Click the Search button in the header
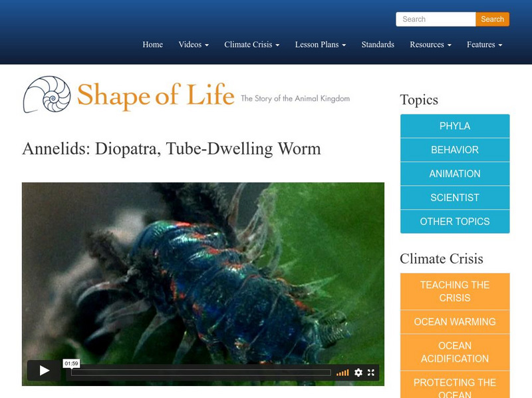This screenshot has height=398, width=532. (x=493, y=19)
